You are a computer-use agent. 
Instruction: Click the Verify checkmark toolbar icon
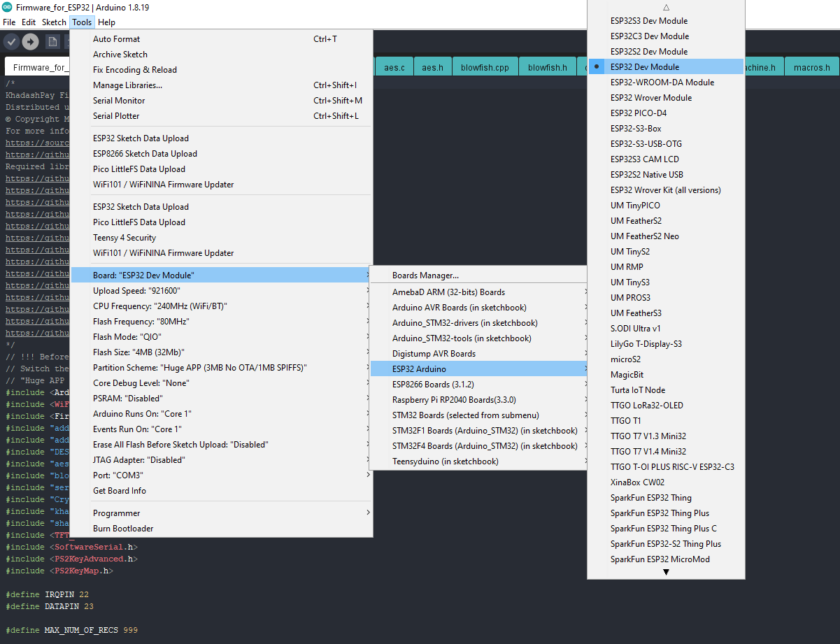click(x=11, y=42)
